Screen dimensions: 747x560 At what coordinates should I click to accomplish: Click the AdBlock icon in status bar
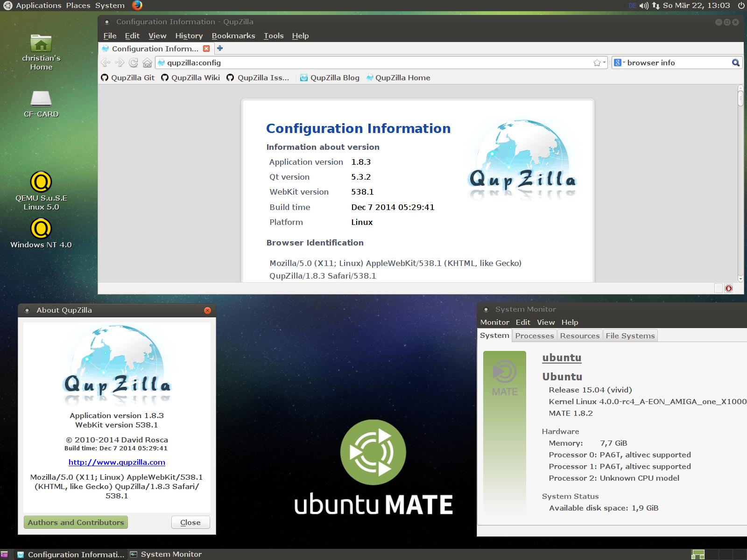pos(728,288)
